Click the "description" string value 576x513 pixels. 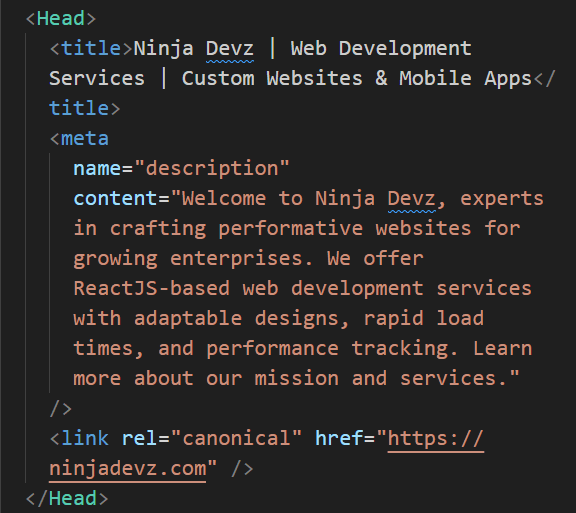(212, 169)
